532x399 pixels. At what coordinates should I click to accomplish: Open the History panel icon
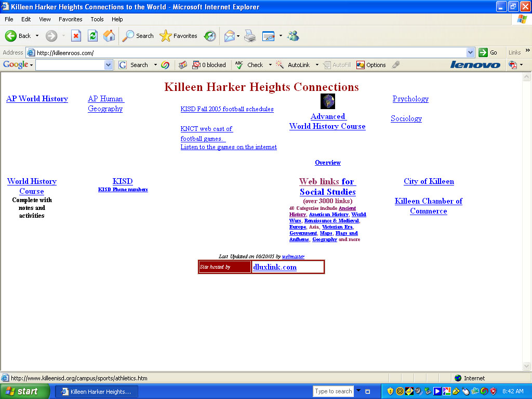pyautogui.click(x=210, y=36)
